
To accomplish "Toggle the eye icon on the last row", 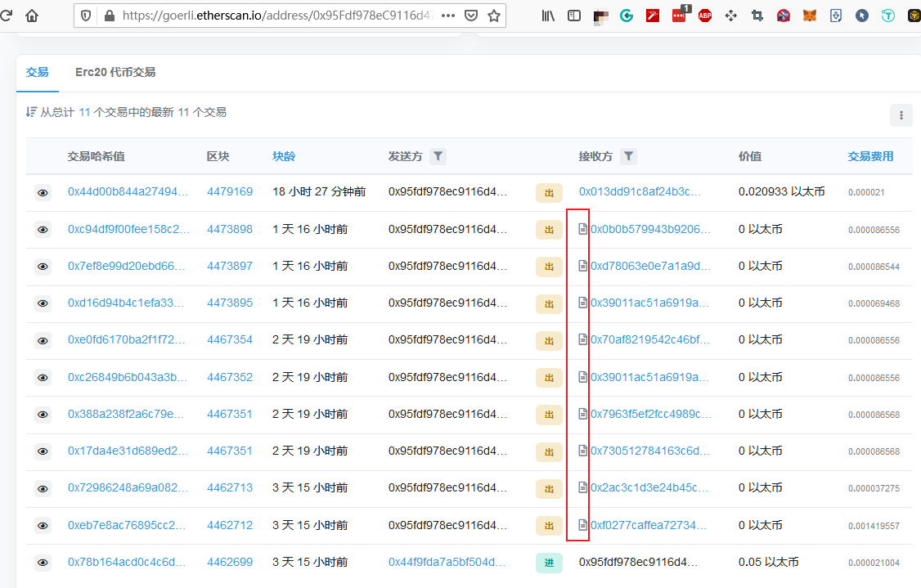I will click(43, 562).
